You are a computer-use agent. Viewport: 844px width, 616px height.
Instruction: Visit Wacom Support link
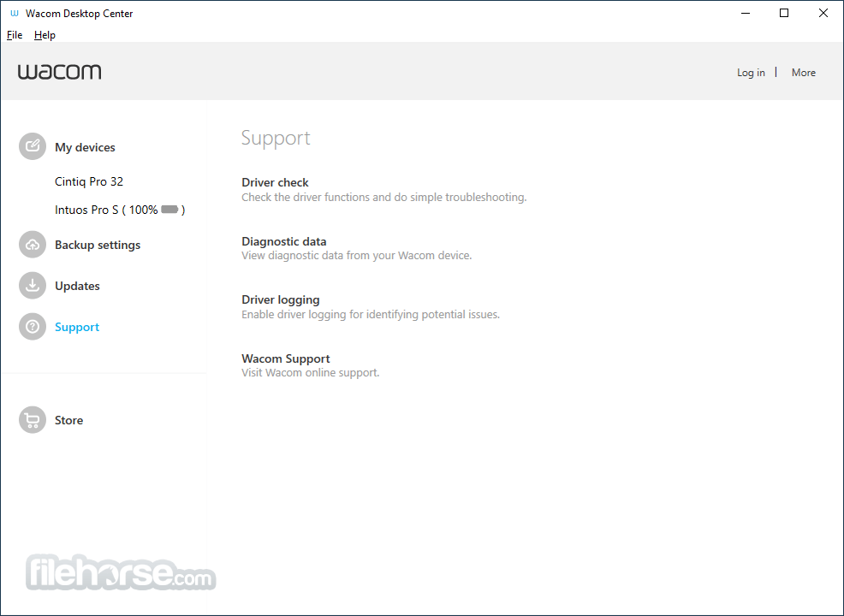tap(286, 358)
